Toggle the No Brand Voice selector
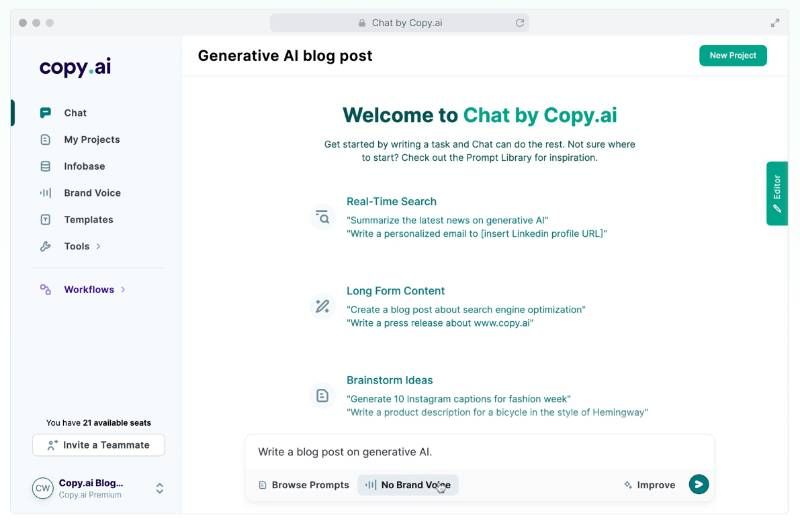 pos(408,485)
